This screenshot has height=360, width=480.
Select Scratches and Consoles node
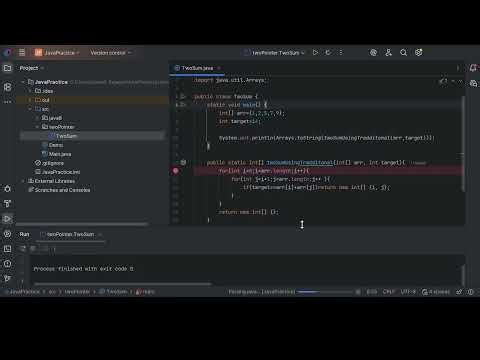pyautogui.click(x=59, y=190)
